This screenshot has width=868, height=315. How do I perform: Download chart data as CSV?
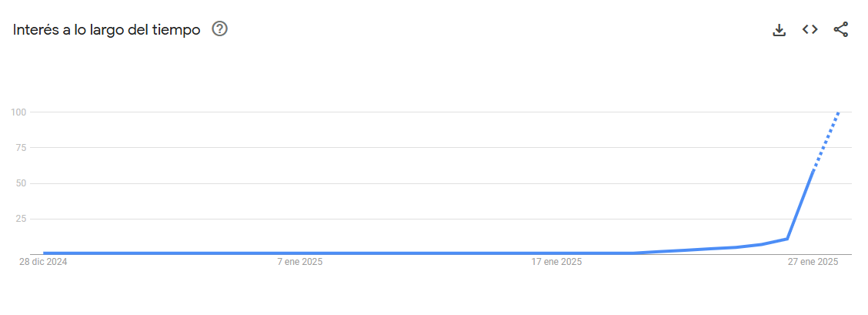click(779, 30)
